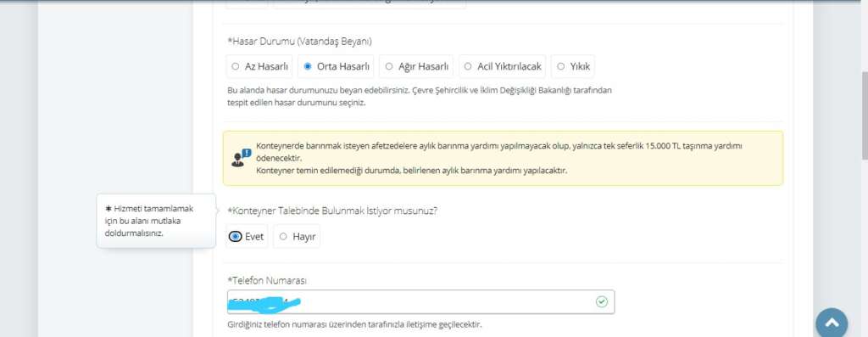Click the Hasar Durumu (Vatandaş Beyanı) label
The width and height of the screenshot is (868, 337).
coord(299,42)
